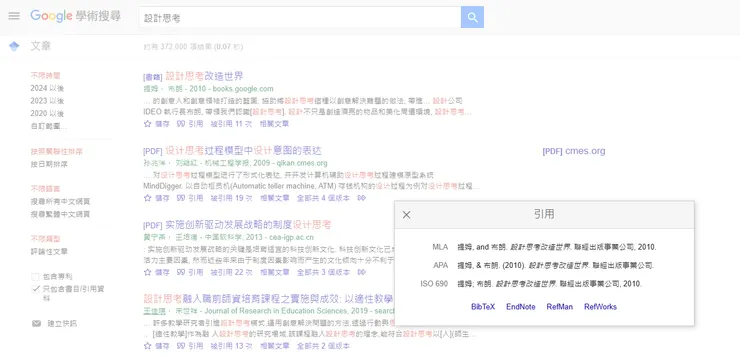Image resolution: width=740 pixels, height=361 pixels.
Task: Select the 不限時間 filter
Action: (x=45, y=76)
